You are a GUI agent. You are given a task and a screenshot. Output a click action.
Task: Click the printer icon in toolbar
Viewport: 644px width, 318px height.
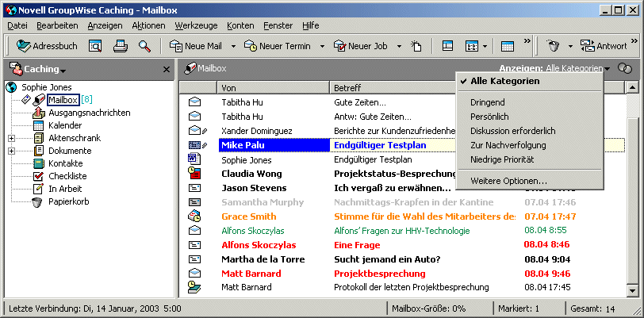(121, 46)
